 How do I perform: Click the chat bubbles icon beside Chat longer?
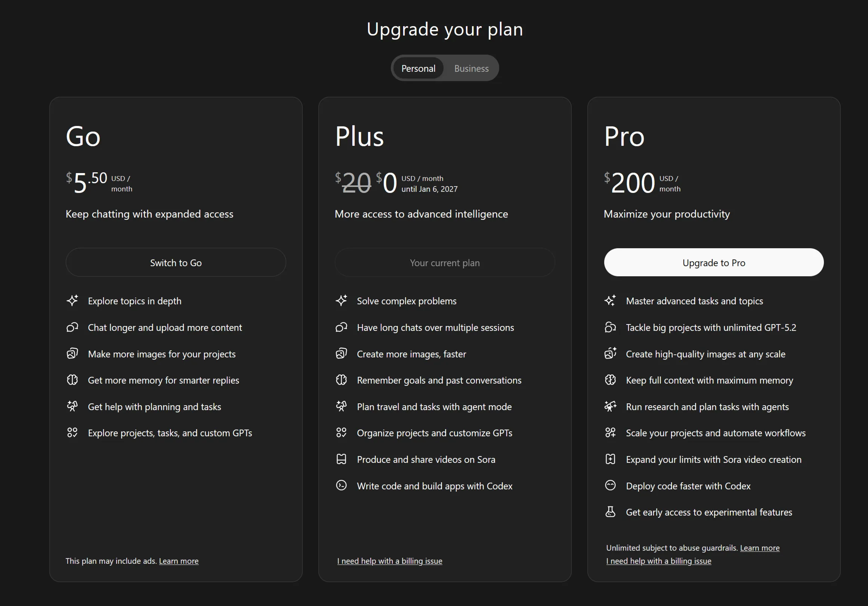point(72,327)
